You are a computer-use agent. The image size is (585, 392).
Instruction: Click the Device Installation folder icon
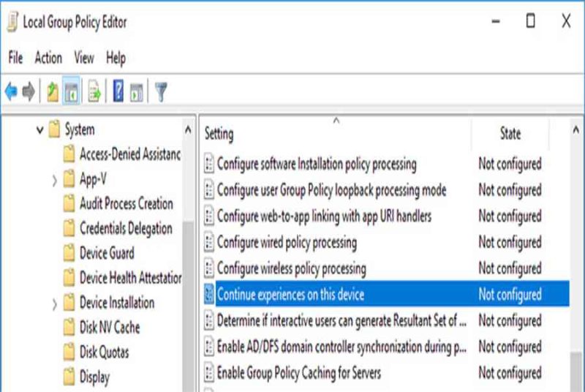coord(69,303)
